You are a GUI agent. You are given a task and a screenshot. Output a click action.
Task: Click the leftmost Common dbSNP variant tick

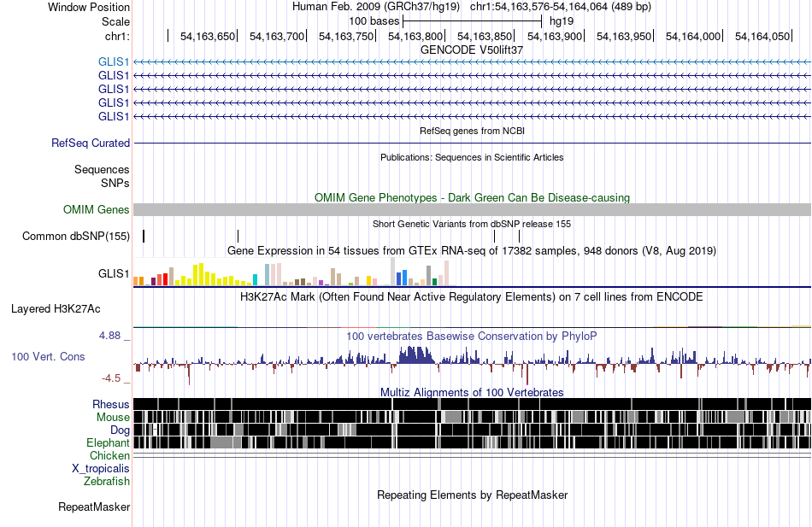144,236
